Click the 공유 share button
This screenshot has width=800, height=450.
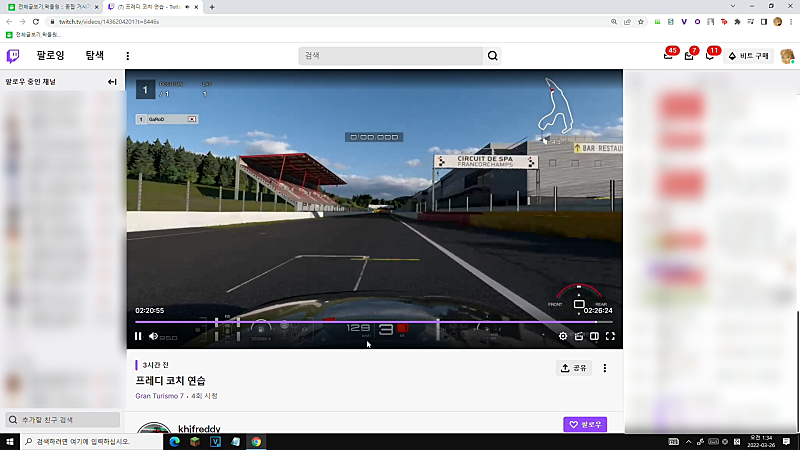pos(574,368)
